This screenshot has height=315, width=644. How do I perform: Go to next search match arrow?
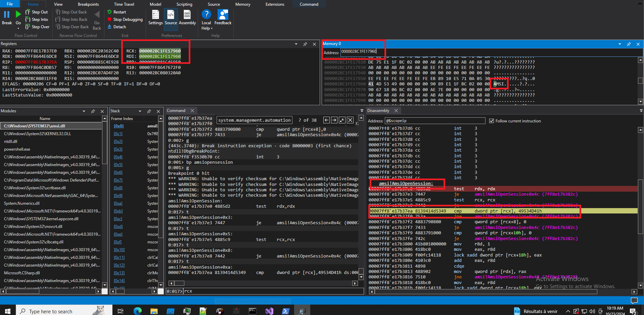[334, 120]
